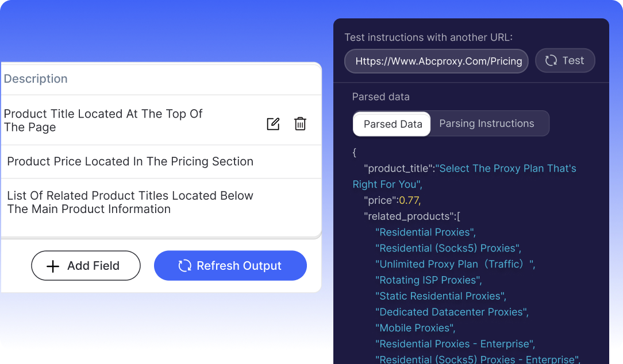Click the "Rotating ISP Proxies" entry

(x=428, y=280)
